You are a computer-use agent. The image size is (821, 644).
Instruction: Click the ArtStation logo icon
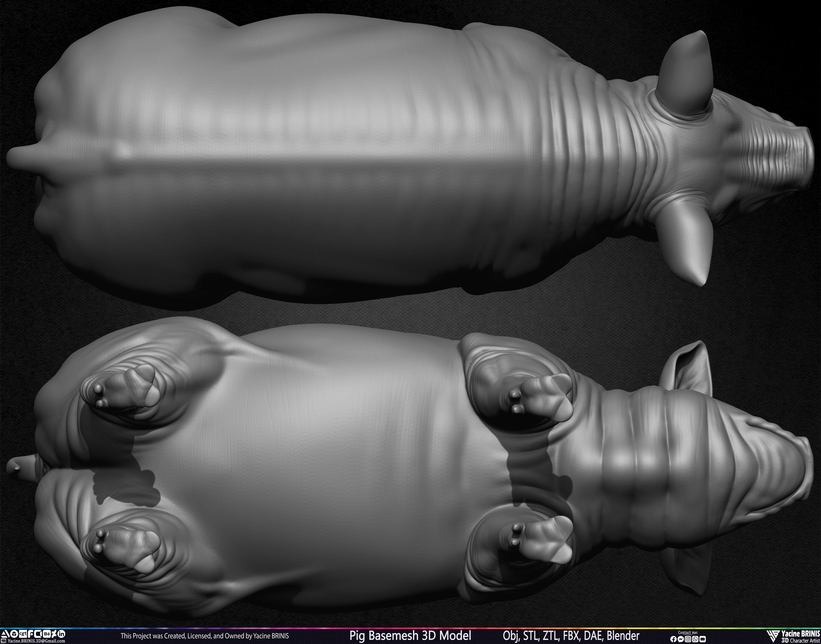point(5,634)
